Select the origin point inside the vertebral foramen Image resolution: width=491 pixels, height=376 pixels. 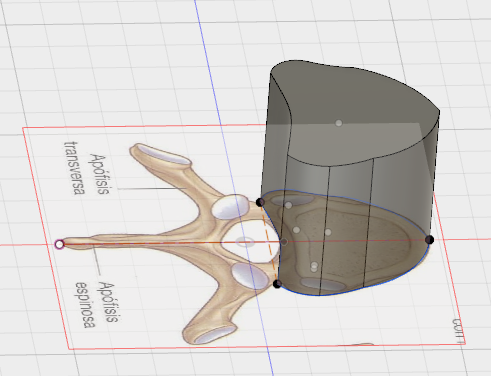[x=245, y=242]
